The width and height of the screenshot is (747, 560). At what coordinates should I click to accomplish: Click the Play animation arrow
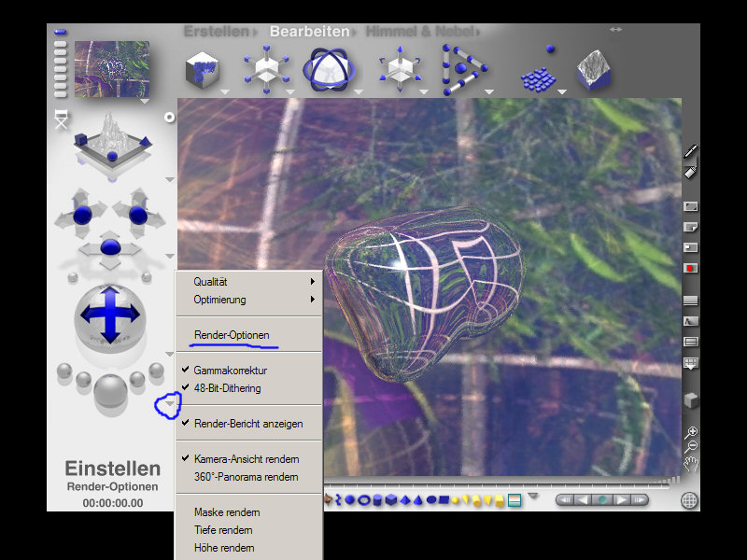pyautogui.click(x=621, y=500)
